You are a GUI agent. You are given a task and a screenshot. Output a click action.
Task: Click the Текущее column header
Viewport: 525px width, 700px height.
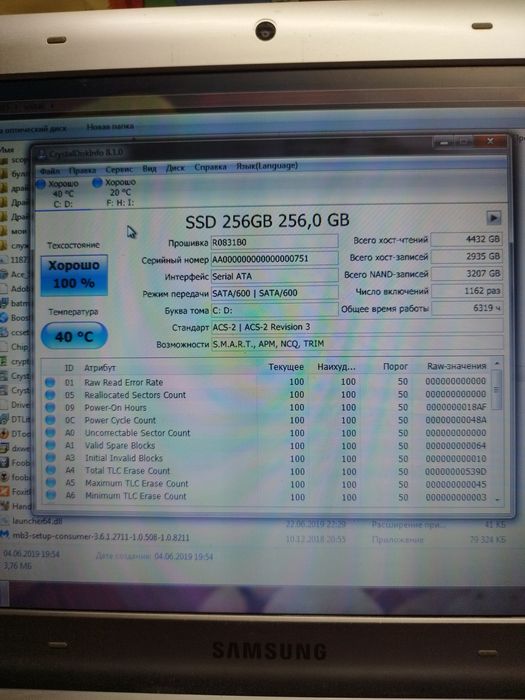click(286, 367)
